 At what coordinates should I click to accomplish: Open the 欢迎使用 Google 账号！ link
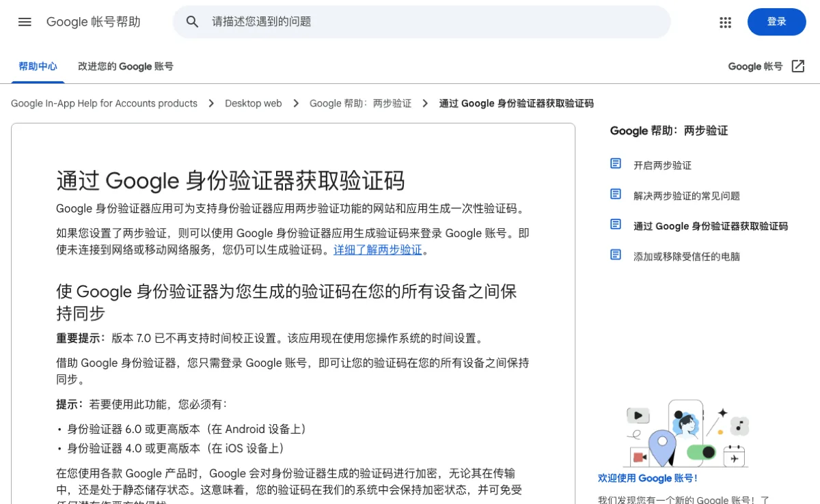point(648,478)
